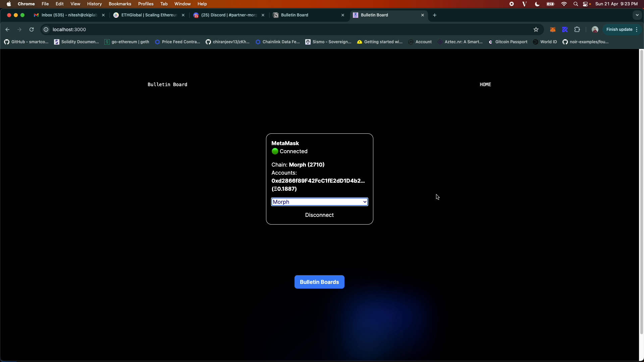The image size is (644, 362).
Task: Open the Chainlink Data Feeds bookmark
Action: [x=278, y=42]
